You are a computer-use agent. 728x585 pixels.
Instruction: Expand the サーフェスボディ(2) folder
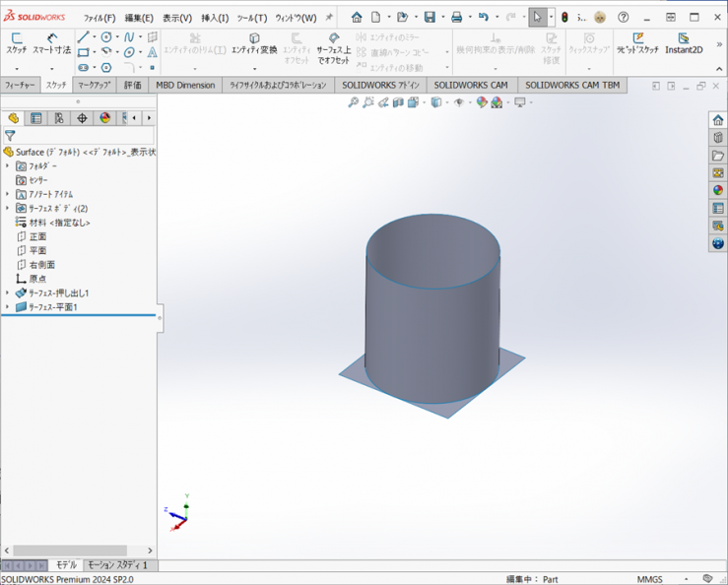[x=8, y=209]
